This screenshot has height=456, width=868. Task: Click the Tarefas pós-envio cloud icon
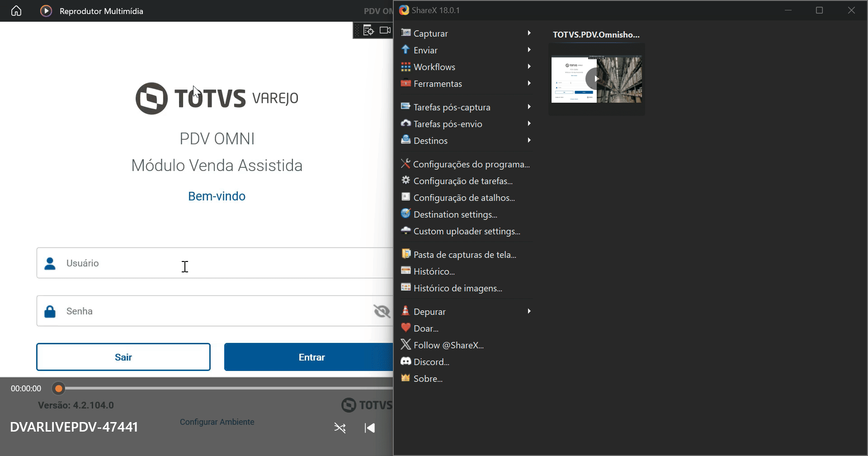coord(406,123)
